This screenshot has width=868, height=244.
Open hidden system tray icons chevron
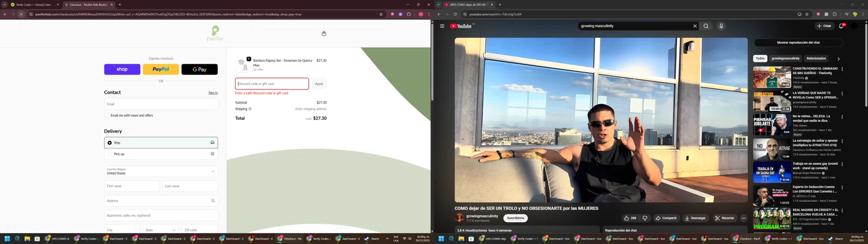387,238
